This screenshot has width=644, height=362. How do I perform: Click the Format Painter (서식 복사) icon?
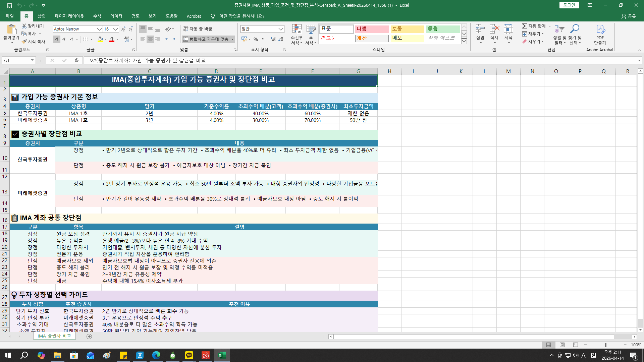[x=24, y=42]
